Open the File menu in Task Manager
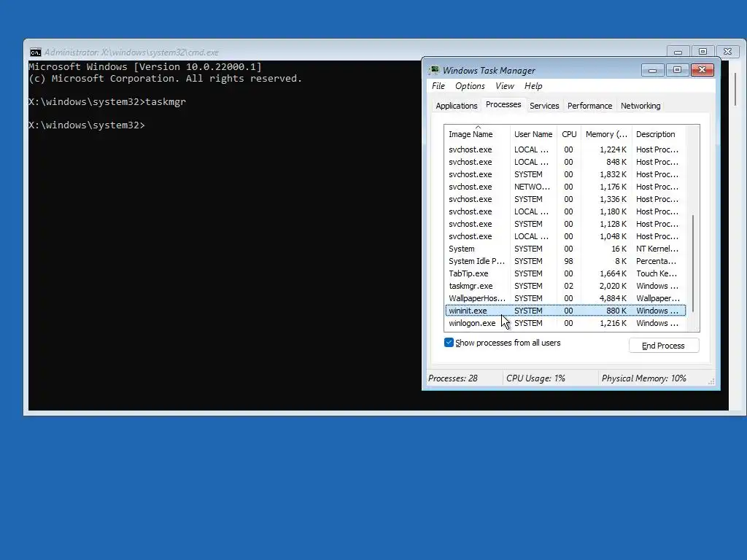The image size is (747, 560). (438, 86)
